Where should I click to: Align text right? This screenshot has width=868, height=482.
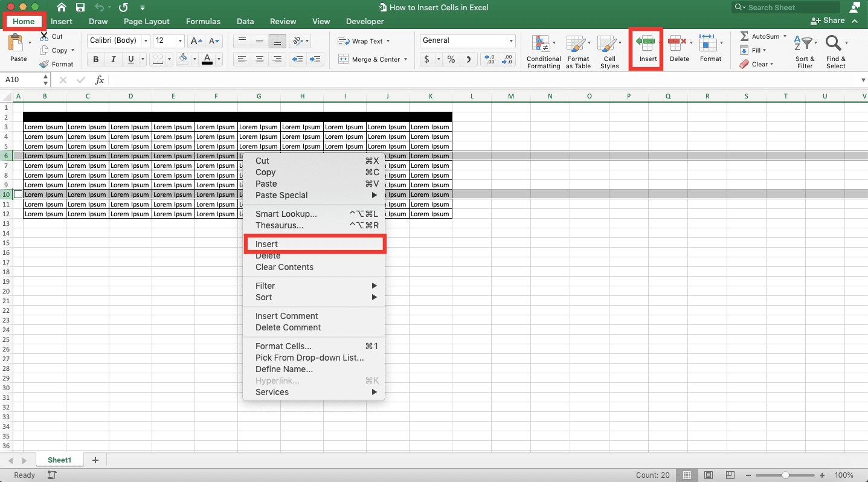[277, 59]
